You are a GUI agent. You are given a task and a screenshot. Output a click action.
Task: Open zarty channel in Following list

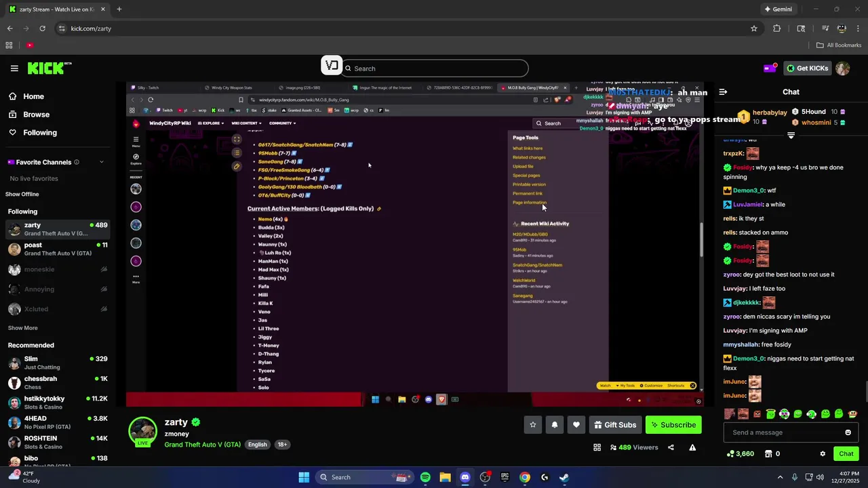[58, 229]
